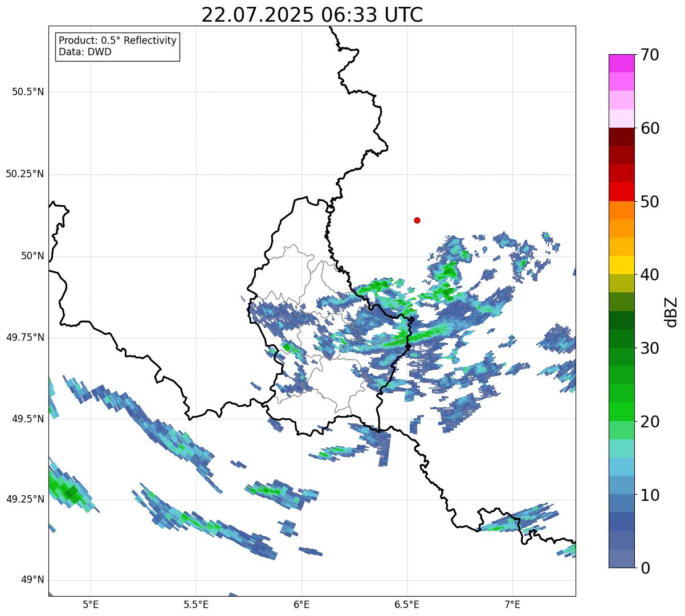Click the 49°N latitude label
The height and width of the screenshot is (616, 685).
pos(32,580)
